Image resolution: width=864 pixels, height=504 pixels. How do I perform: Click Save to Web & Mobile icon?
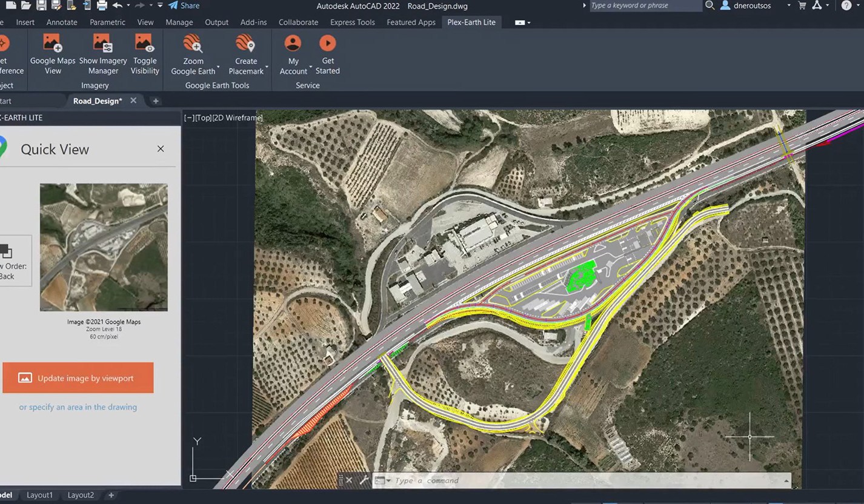coord(87,5)
